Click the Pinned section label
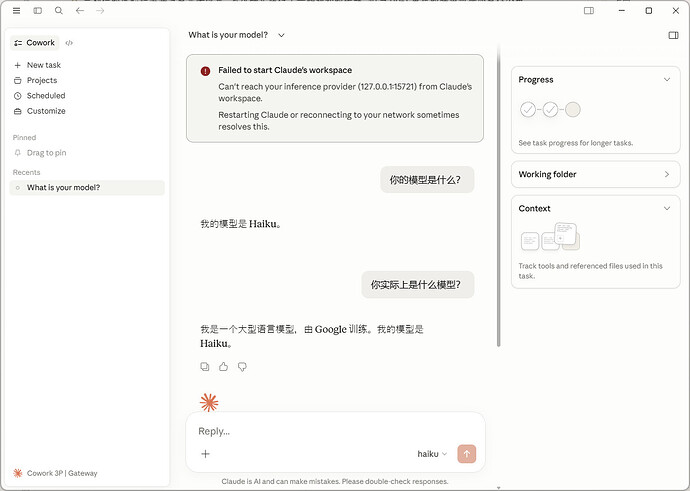 coord(24,138)
